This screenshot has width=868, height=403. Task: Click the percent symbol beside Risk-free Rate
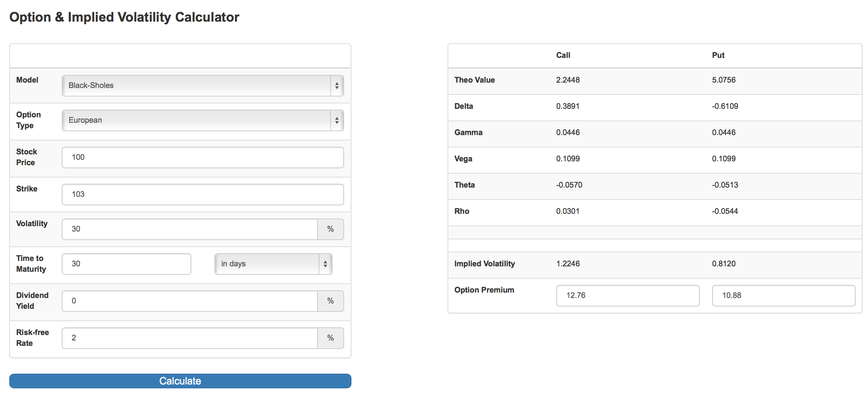tap(330, 338)
